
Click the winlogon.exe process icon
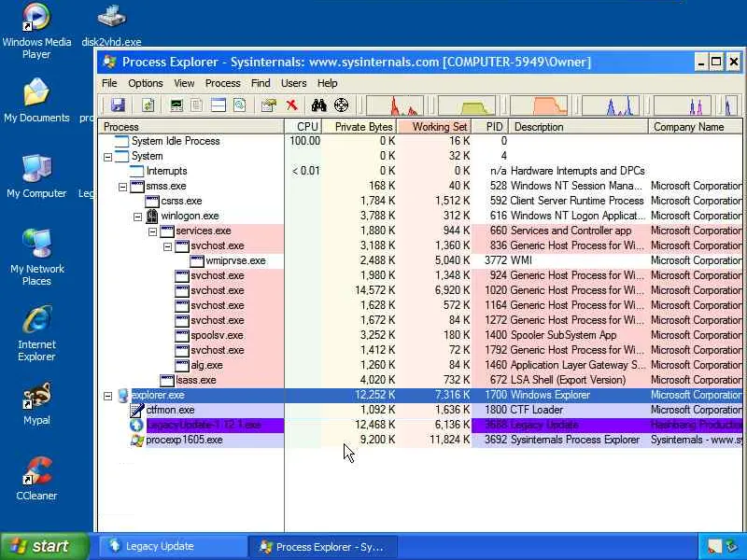click(152, 217)
